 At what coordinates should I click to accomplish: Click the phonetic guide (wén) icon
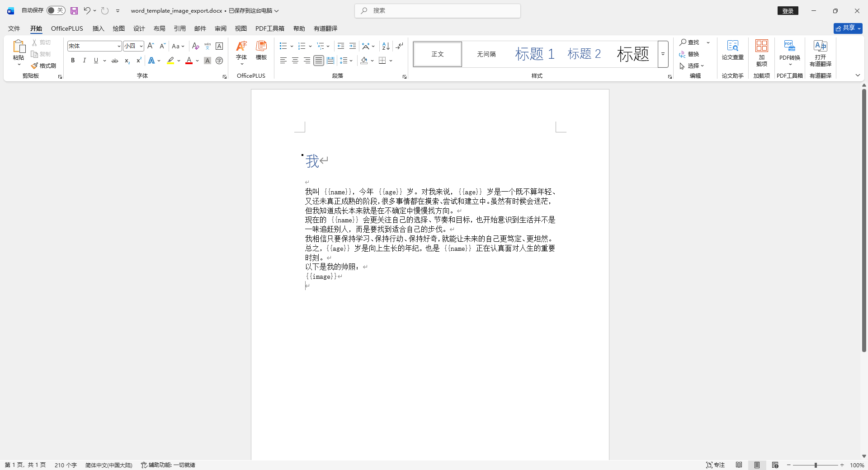208,46
